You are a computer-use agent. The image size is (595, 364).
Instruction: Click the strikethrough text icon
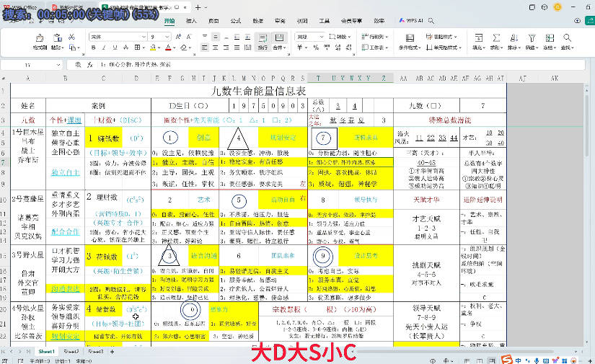pos(125,48)
